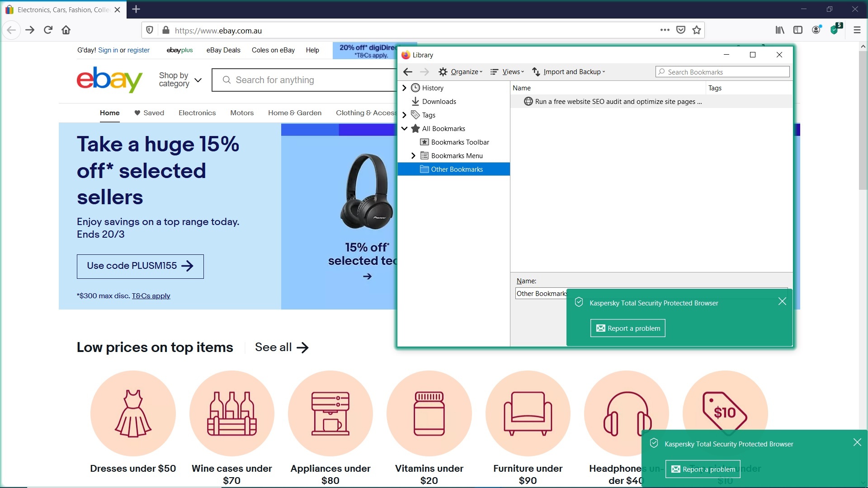Screen dimensions: 868x488
Task: Expand the History tree node
Action: (x=405, y=88)
